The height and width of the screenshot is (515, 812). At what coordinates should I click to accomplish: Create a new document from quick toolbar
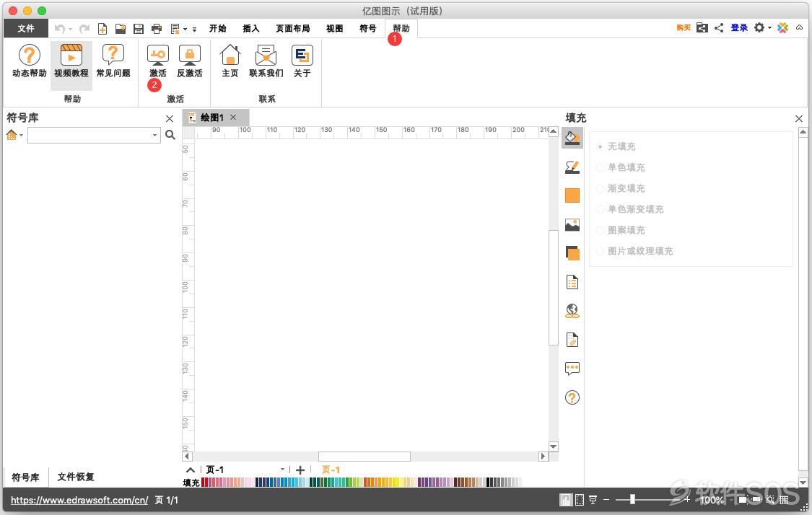(102, 28)
